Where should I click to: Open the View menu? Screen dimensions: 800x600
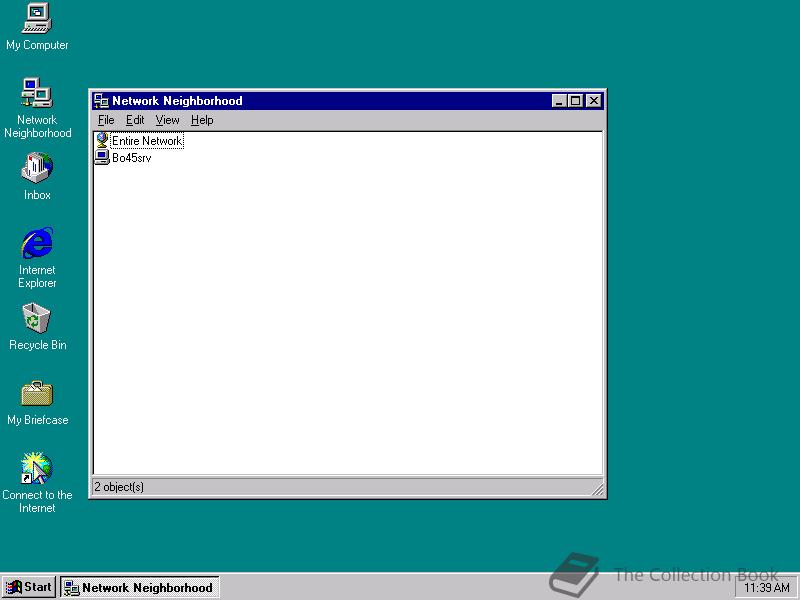167,120
